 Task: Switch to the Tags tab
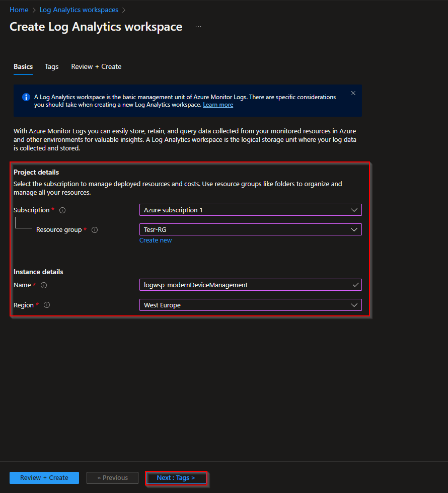pos(52,66)
